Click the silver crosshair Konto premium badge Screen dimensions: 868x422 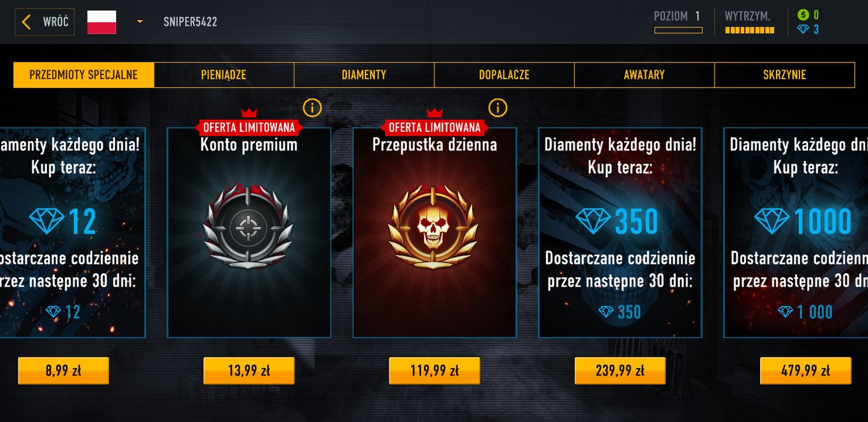pos(249,227)
